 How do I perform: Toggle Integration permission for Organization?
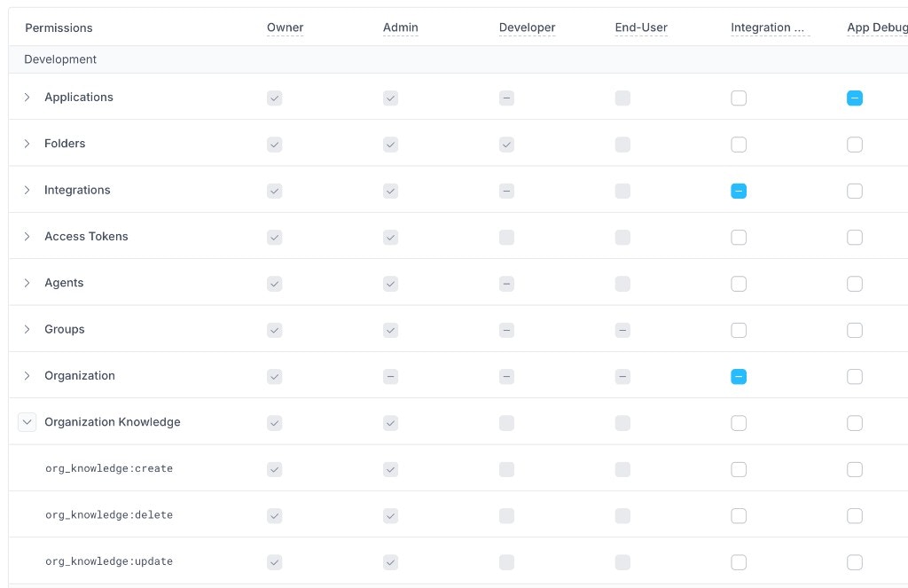pyautogui.click(x=739, y=376)
